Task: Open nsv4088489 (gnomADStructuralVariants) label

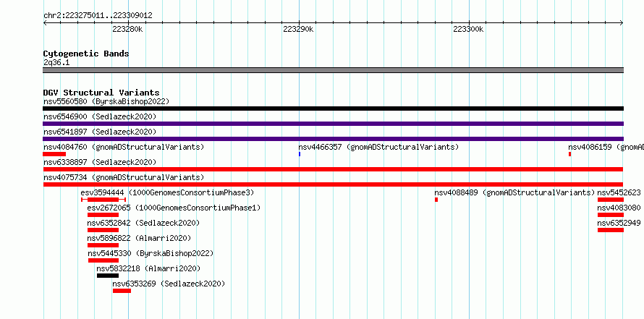Action: click(x=514, y=192)
